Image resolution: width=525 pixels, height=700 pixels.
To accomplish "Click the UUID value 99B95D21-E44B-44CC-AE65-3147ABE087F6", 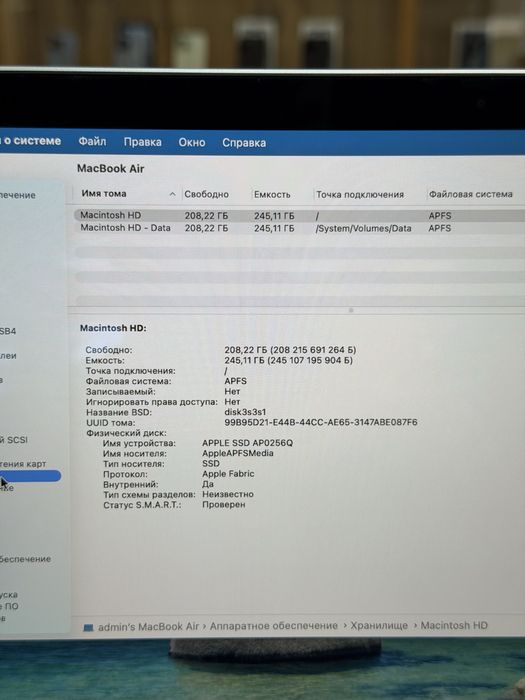I will pyautogui.click(x=321, y=422).
